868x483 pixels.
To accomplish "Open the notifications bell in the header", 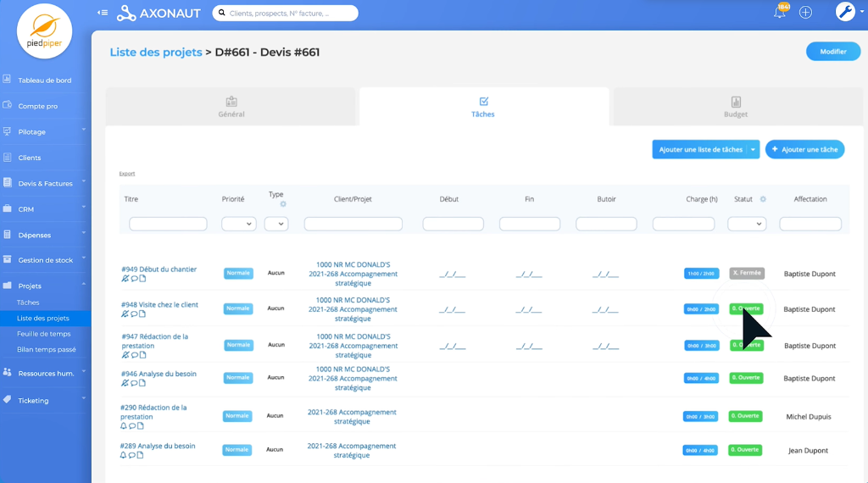I will [x=779, y=12].
